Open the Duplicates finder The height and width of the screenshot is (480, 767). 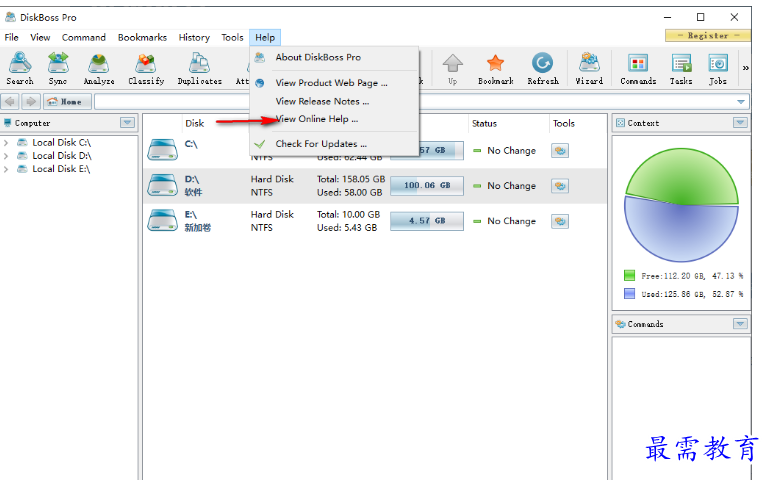click(x=200, y=69)
